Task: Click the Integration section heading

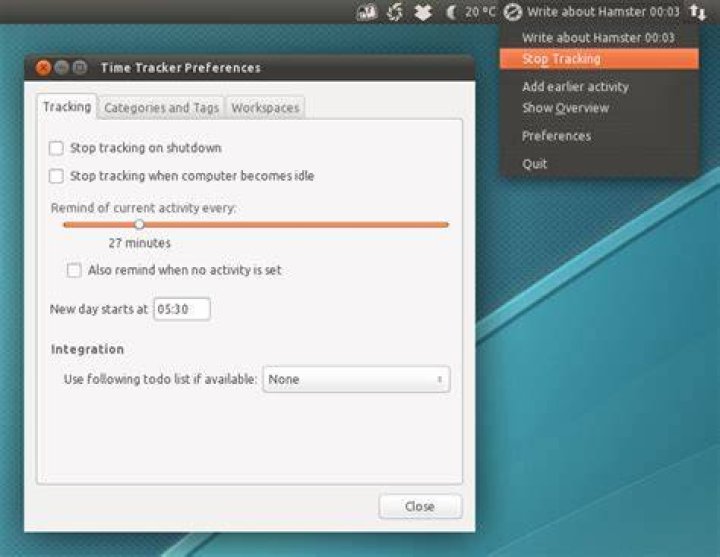Action: pyautogui.click(x=87, y=349)
